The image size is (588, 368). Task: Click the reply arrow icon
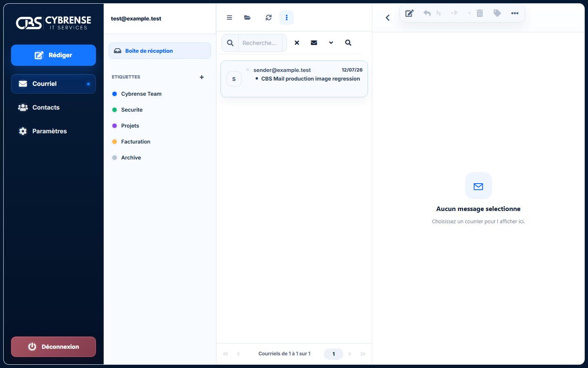[427, 13]
